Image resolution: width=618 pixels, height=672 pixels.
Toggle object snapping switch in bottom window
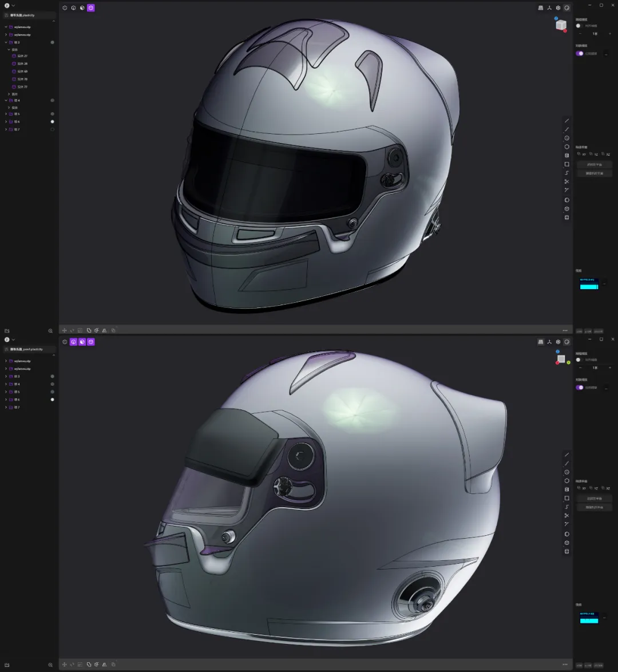click(x=580, y=388)
